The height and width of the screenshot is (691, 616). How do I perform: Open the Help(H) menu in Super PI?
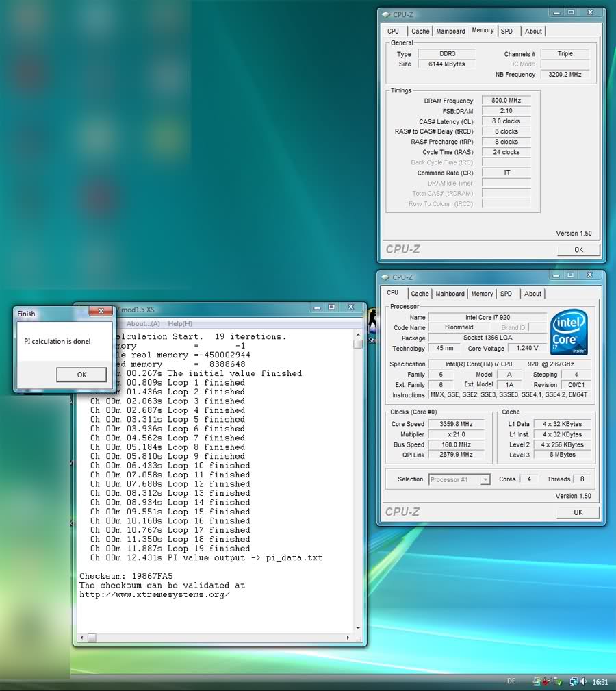pos(179,323)
